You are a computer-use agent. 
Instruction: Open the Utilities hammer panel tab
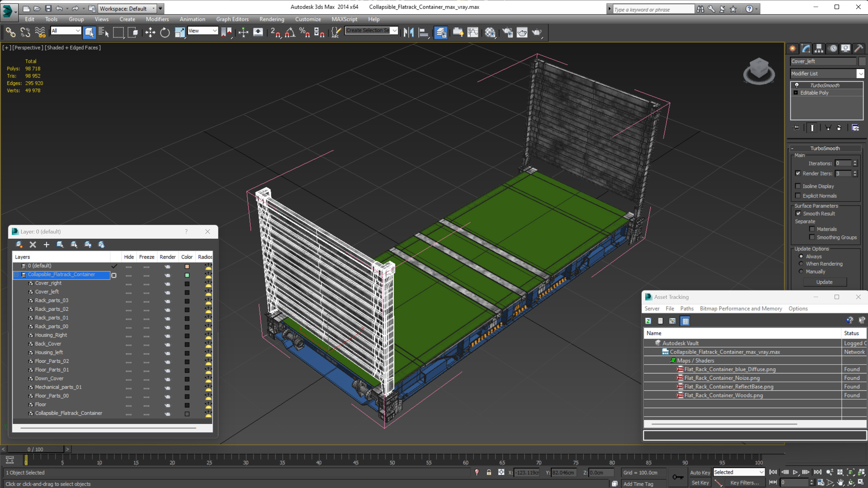[x=859, y=49]
